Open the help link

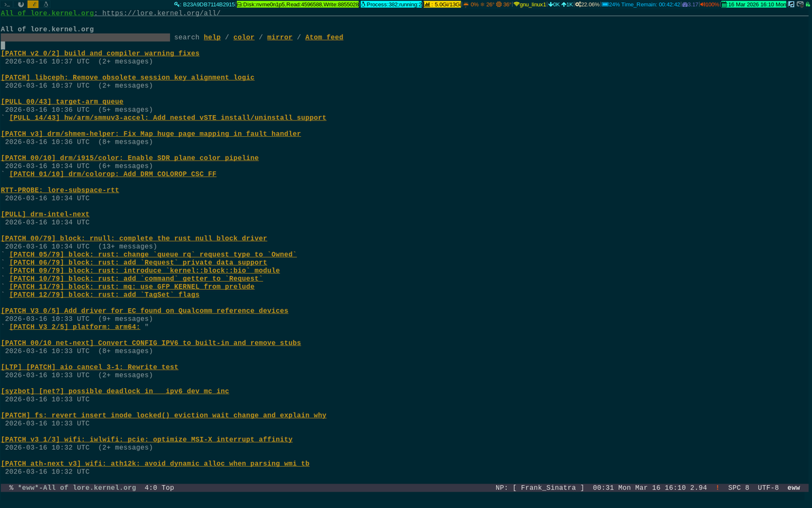click(x=212, y=37)
